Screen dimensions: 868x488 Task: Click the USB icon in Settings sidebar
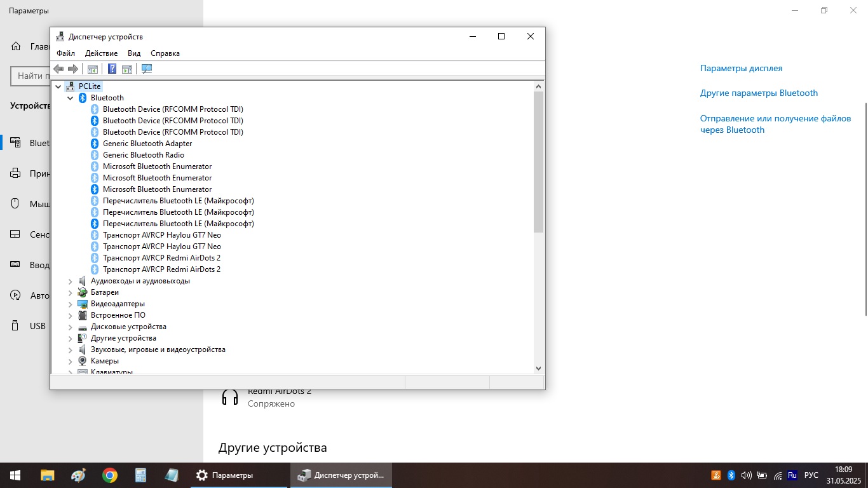click(16, 326)
